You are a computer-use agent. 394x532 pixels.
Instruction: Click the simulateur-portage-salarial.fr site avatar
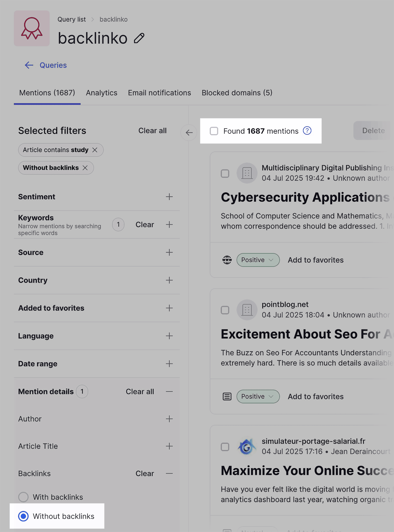247,447
